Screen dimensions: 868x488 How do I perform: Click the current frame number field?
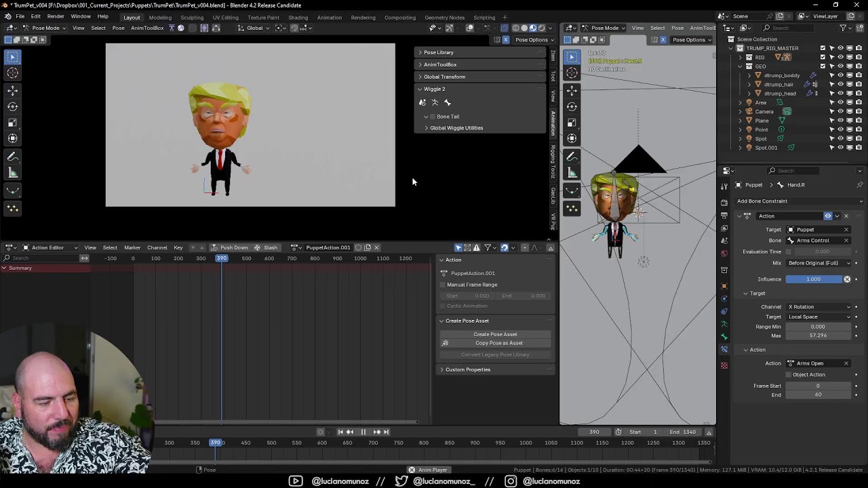pos(595,432)
